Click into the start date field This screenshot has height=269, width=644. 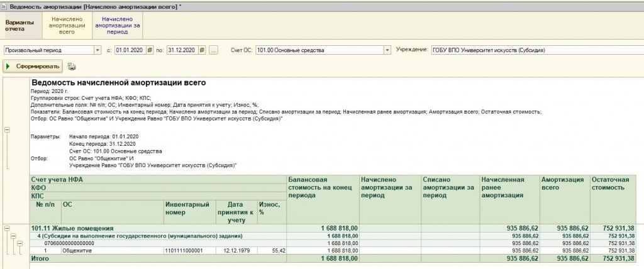pyautogui.click(x=128, y=50)
